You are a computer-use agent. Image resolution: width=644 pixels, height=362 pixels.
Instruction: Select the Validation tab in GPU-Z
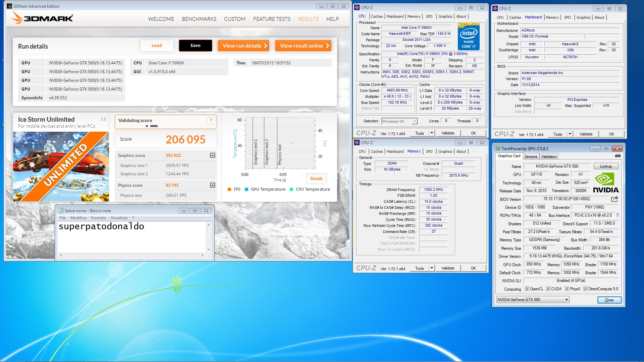click(549, 157)
